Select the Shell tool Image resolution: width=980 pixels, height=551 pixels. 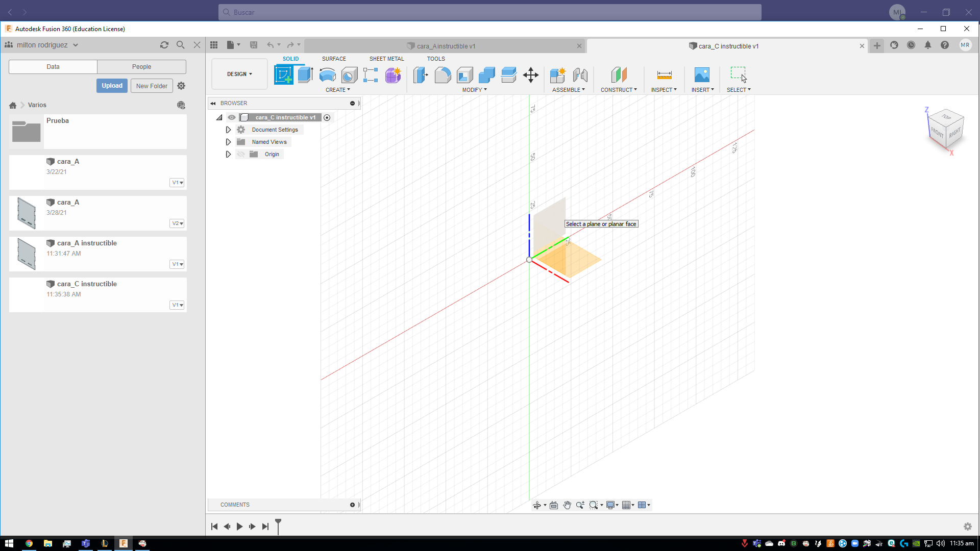click(464, 75)
